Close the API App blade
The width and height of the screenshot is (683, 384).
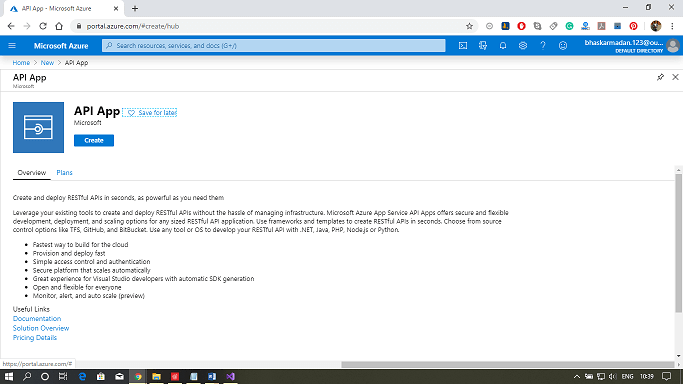(675, 77)
